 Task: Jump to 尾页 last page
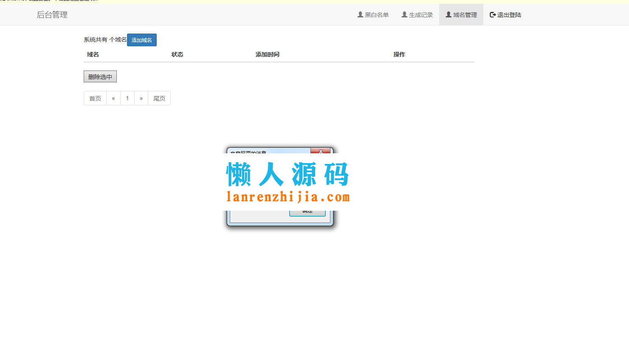159,98
